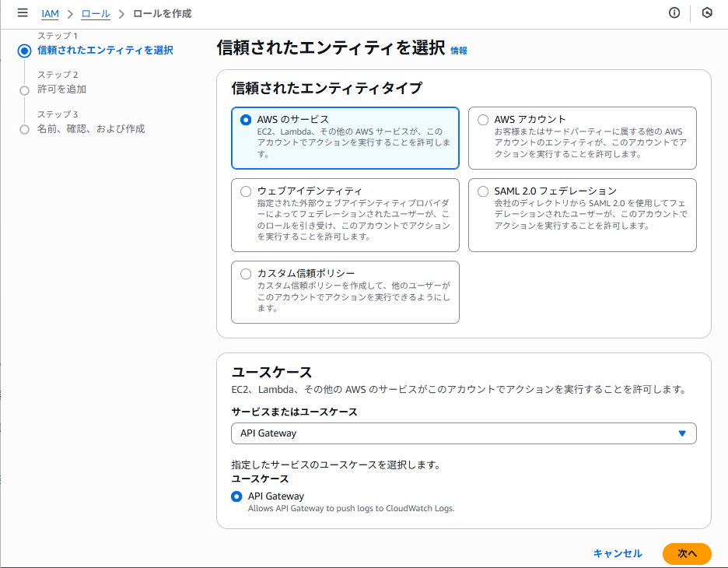Go to ロール breadcrumb link

pyautogui.click(x=96, y=13)
